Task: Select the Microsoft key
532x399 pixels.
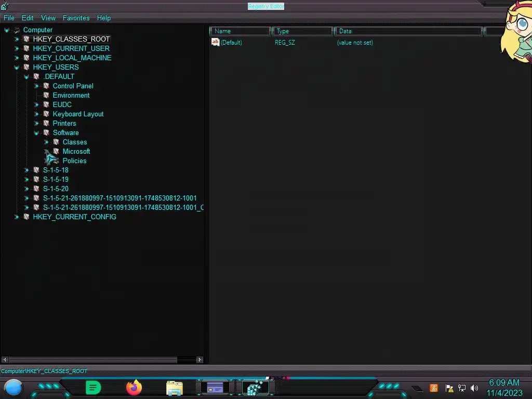Action: (x=76, y=152)
